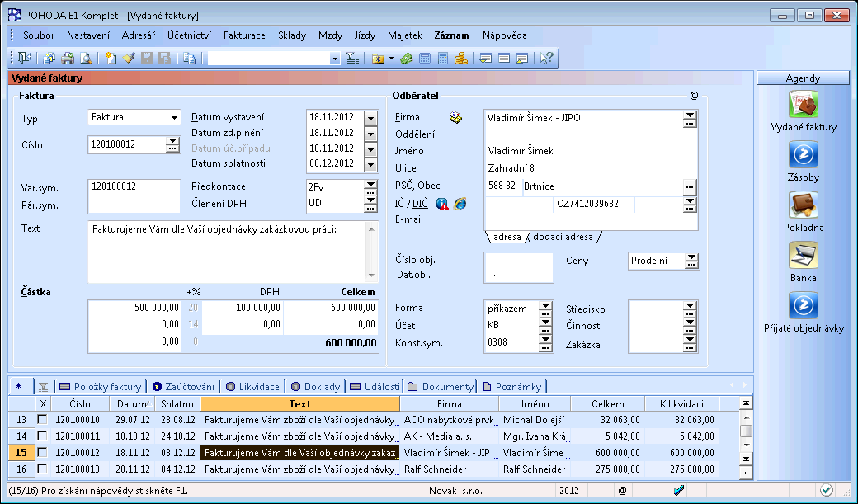858x504 pixels.
Task: Open the Pokladna wallet icon
Action: click(x=804, y=205)
